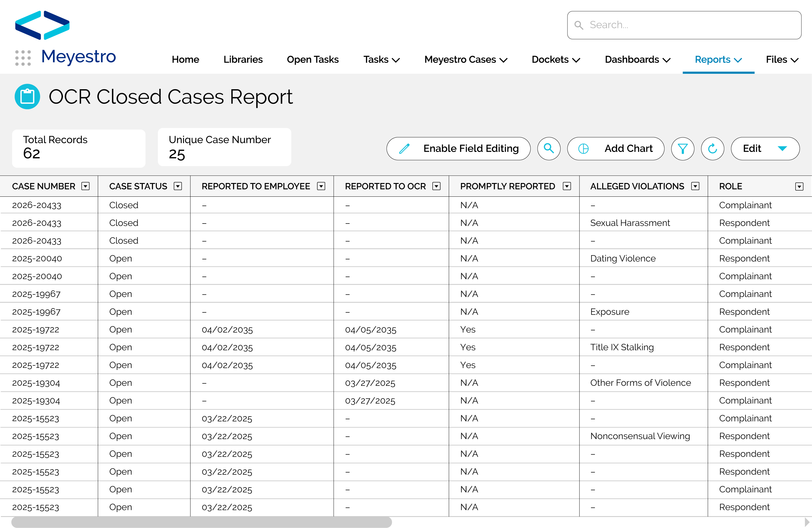Click the clipboard icon next to the report title

point(27,97)
